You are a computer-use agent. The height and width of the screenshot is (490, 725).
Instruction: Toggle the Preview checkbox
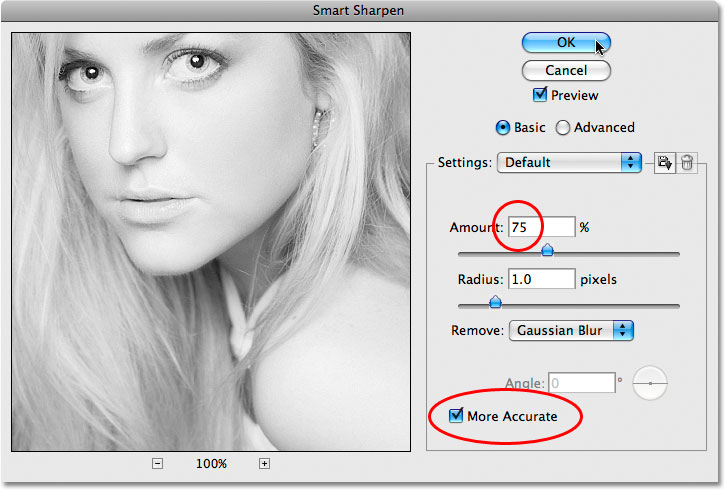pos(540,95)
